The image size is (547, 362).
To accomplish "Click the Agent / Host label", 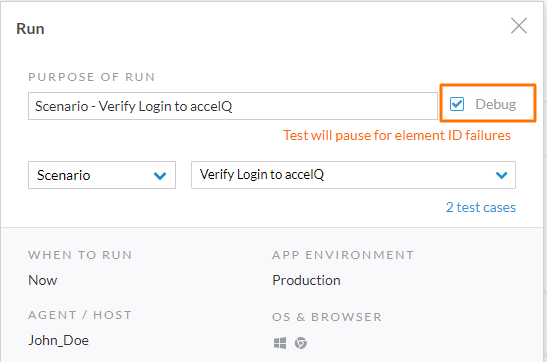I will pos(80,315).
